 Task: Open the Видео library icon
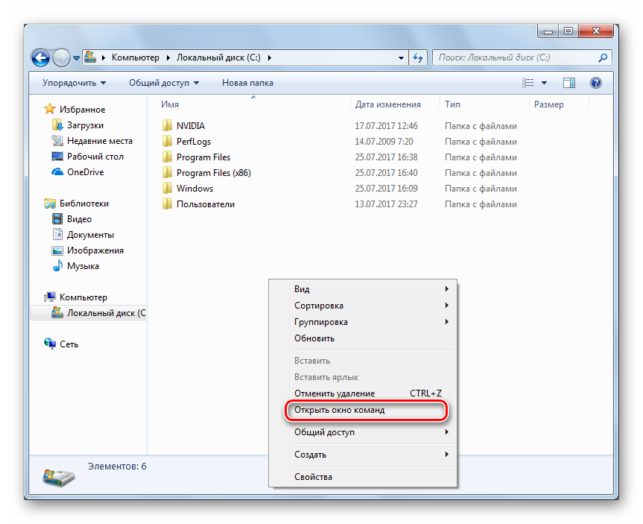57,219
